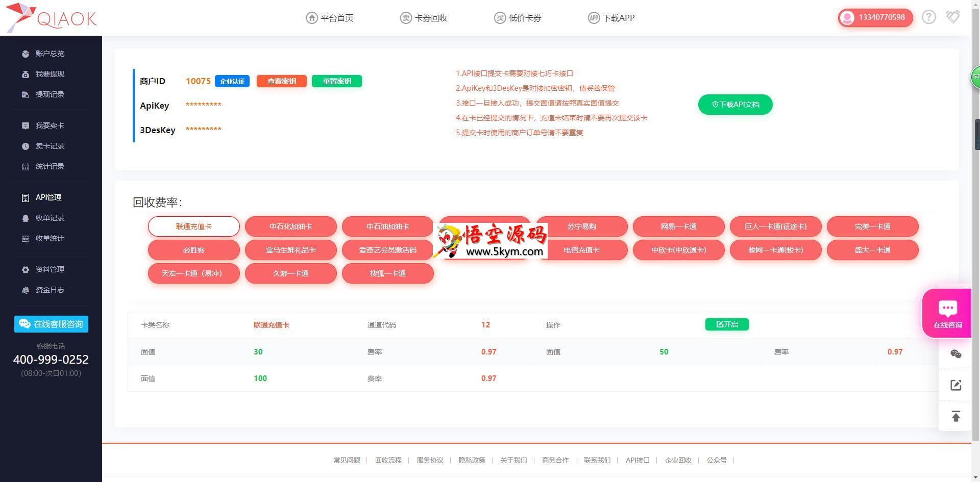Click the merchant ID value 10075
The image size is (980, 482).
pos(198,81)
